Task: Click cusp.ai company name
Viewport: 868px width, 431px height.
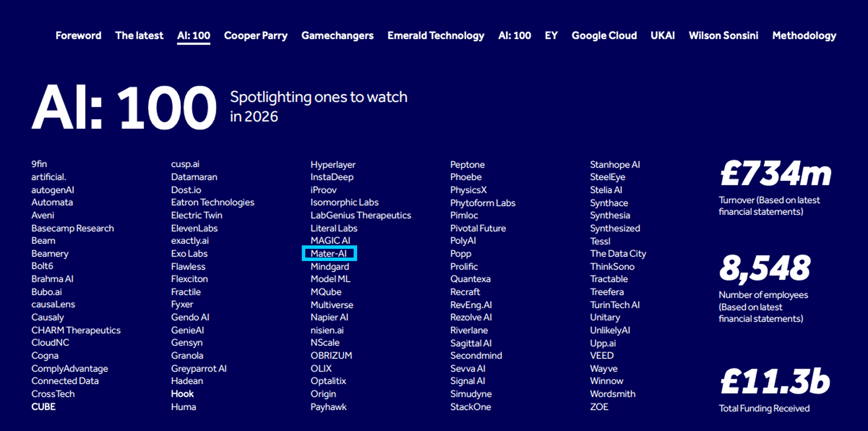Action: tap(185, 164)
